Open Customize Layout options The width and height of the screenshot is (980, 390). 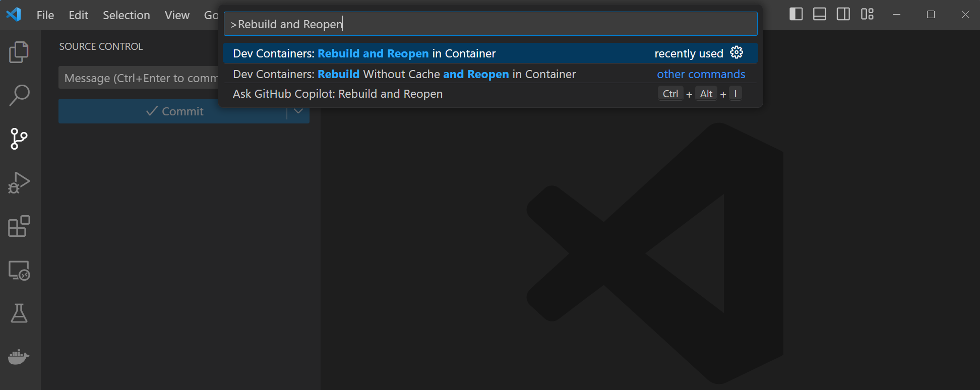(867, 14)
